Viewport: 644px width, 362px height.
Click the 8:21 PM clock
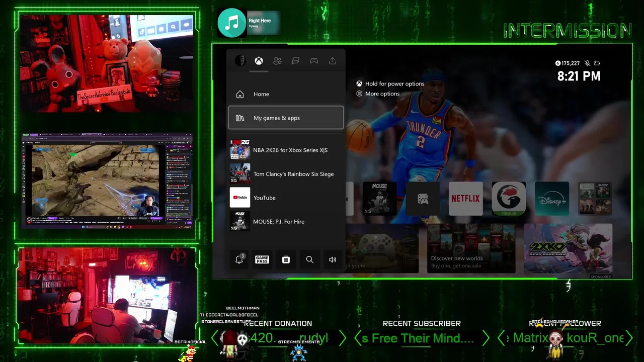tap(579, 76)
